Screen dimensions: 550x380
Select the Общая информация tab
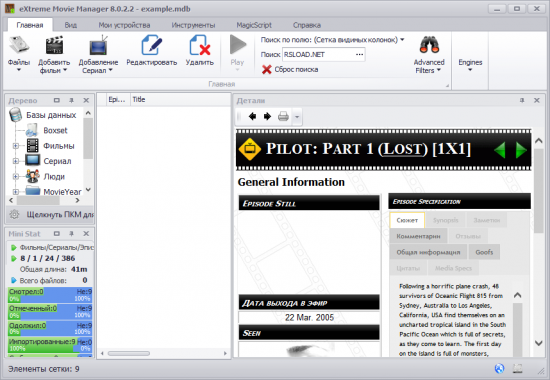coord(428,252)
